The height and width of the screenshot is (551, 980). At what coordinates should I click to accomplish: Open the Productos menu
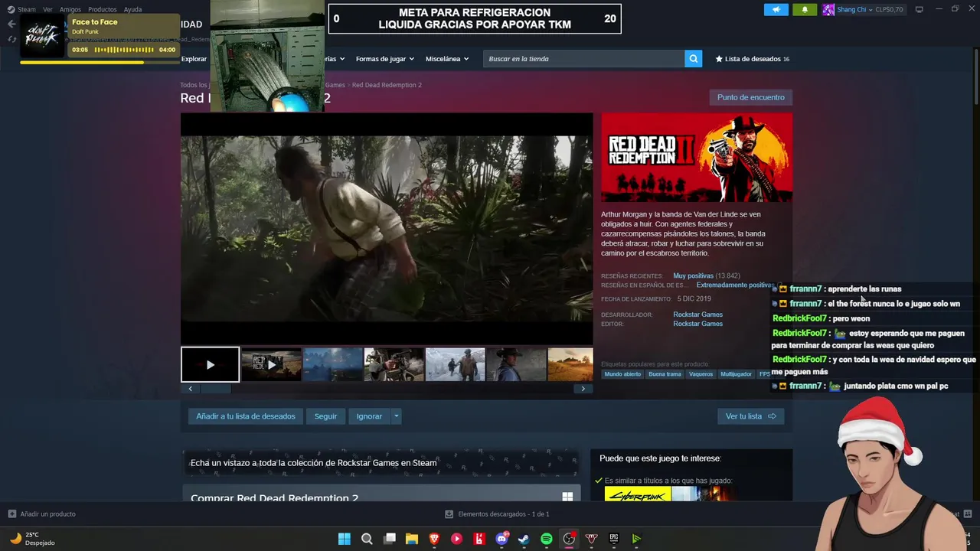pyautogui.click(x=103, y=9)
